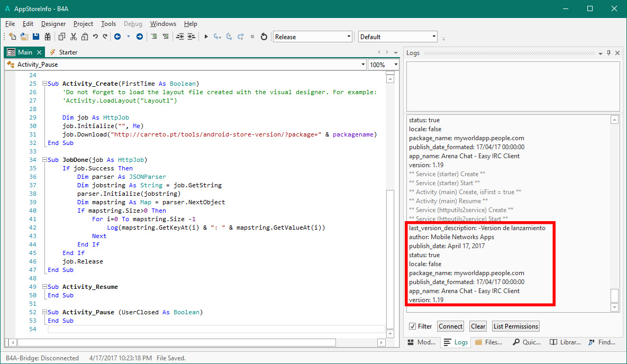Run the project with play icon
627x364 pixels.
click(206, 37)
